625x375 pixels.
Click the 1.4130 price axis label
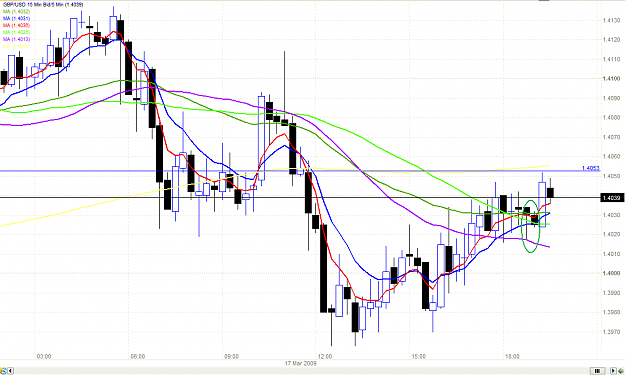[611, 20]
